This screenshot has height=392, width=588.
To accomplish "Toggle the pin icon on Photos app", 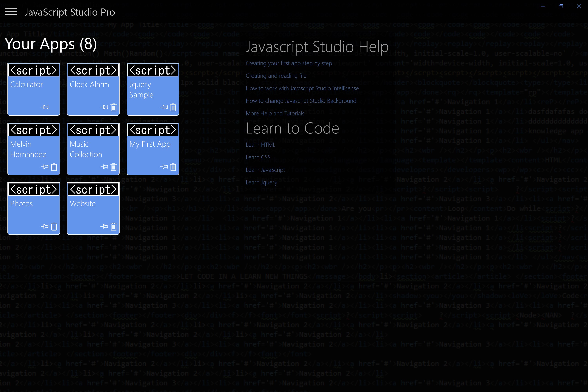I will 44,226.
